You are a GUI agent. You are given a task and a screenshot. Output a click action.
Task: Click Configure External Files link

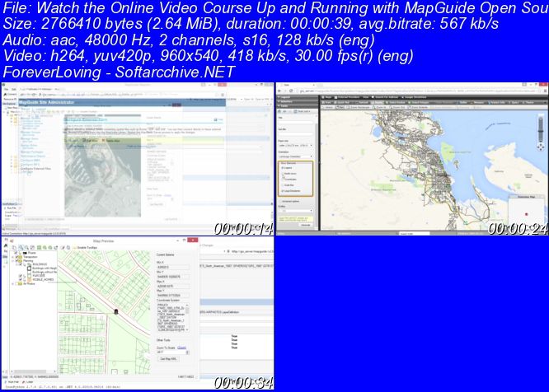click(35, 168)
